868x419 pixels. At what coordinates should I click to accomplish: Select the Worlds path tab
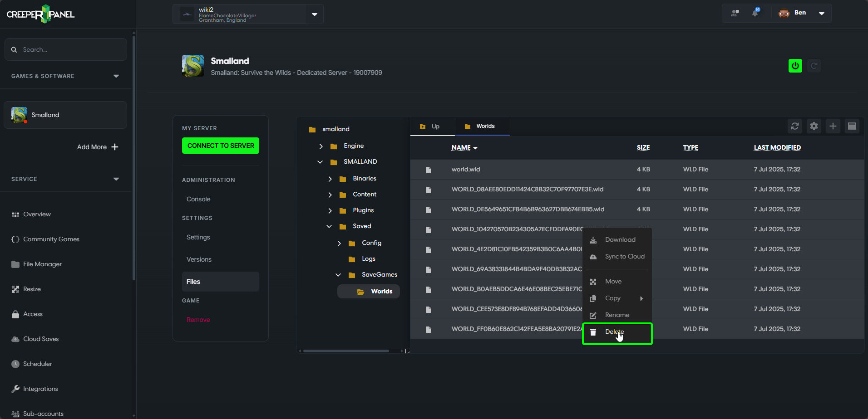[483, 126]
